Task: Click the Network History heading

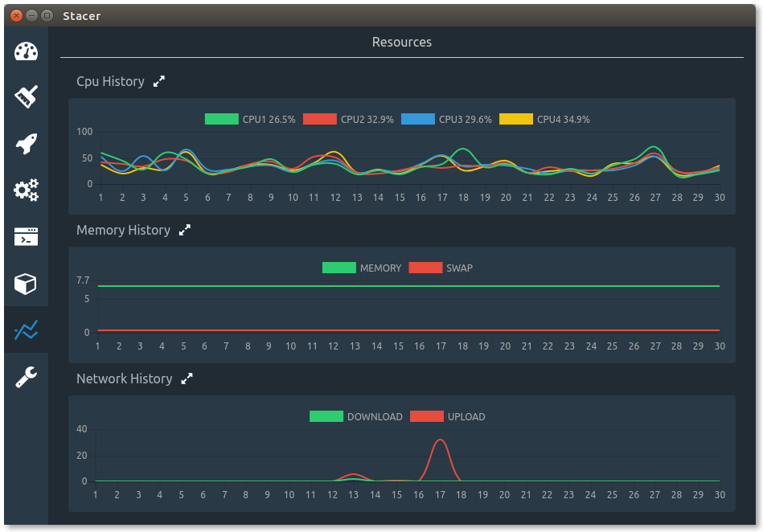Action: pyautogui.click(x=125, y=379)
